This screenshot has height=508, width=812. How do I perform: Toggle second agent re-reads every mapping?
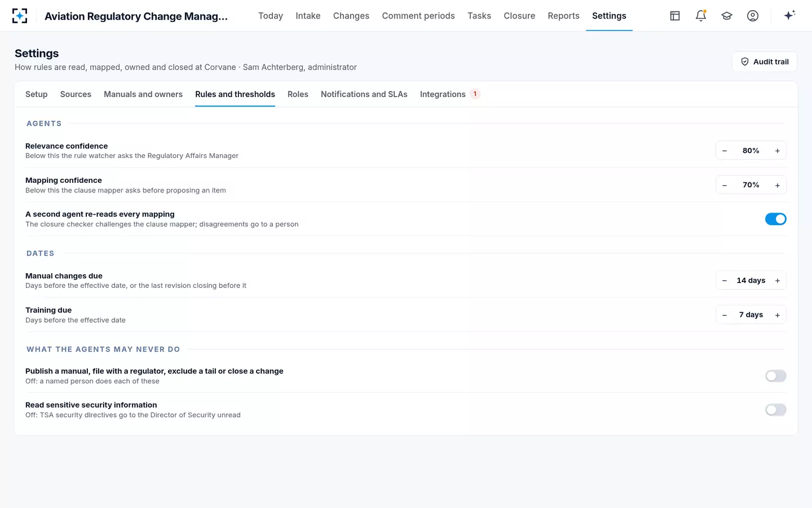(776, 219)
